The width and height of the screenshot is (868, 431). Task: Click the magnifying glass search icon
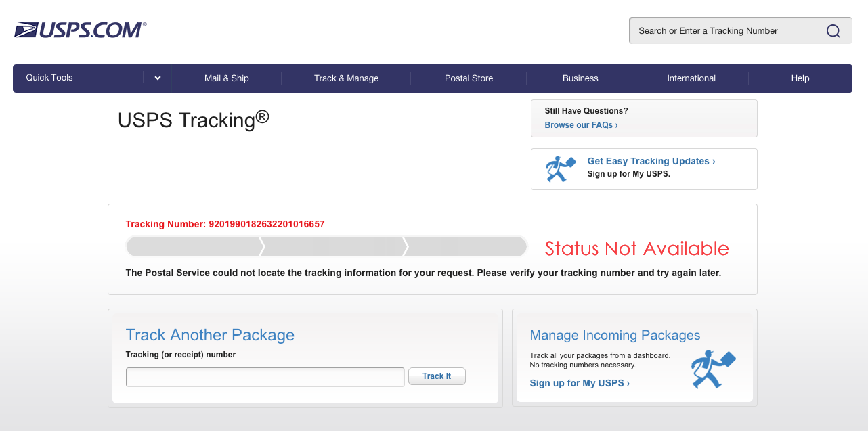832,30
